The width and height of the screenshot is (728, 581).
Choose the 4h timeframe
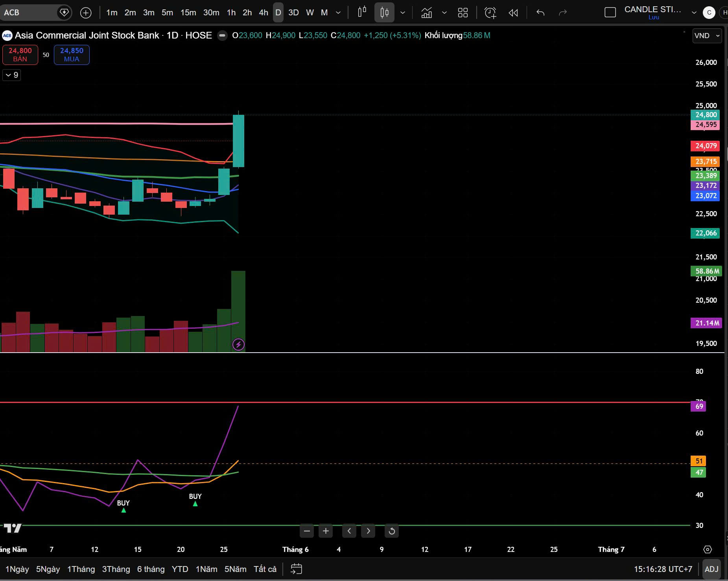pos(264,13)
